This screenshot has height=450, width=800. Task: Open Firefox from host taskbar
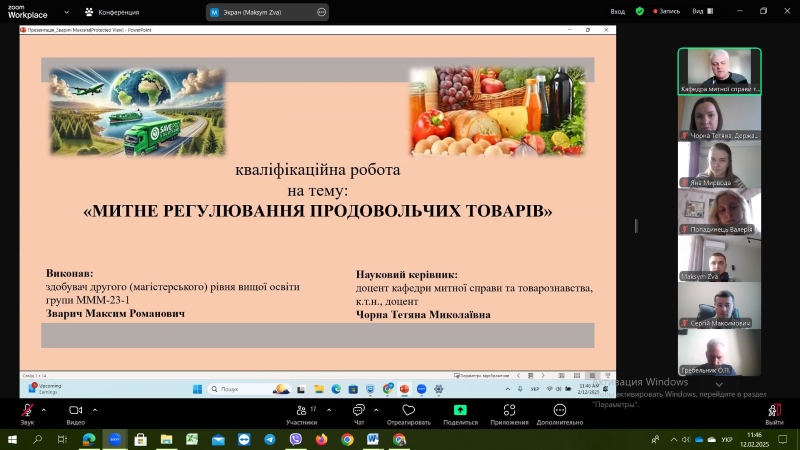(321, 439)
